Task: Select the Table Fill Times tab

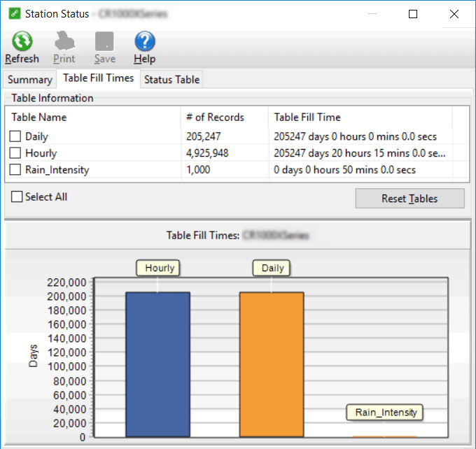Action: tap(99, 78)
